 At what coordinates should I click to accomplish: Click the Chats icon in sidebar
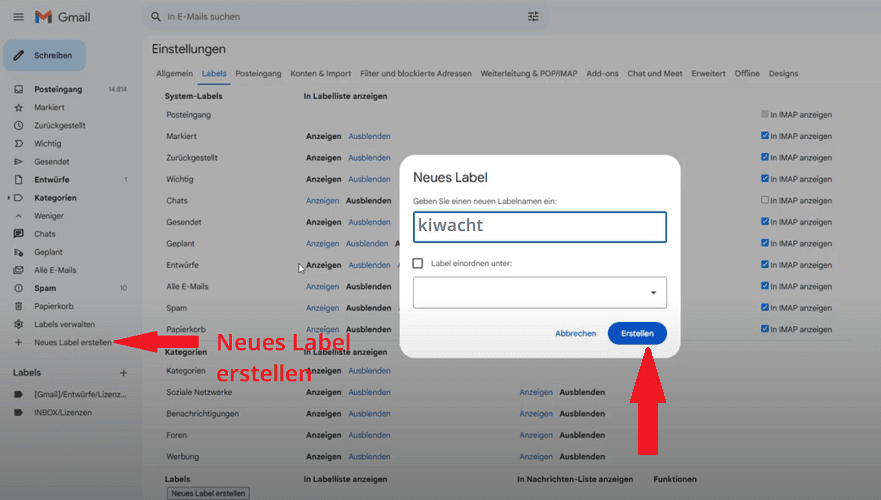(19, 234)
